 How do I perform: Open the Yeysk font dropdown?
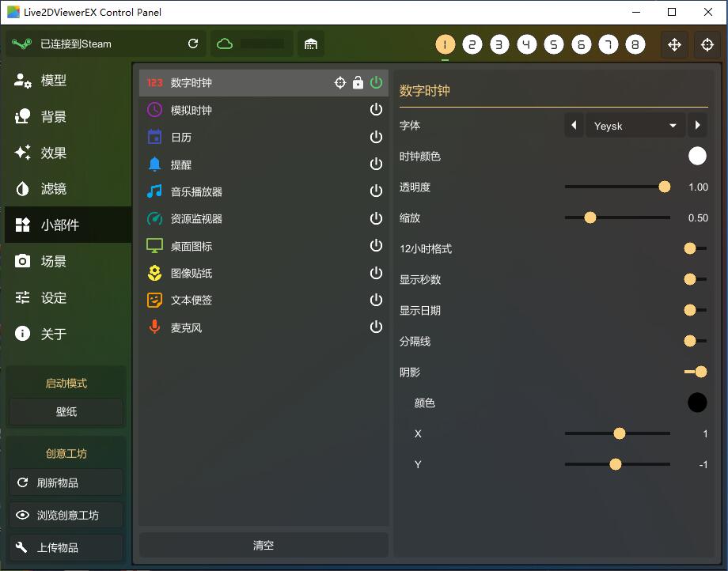tap(635, 125)
